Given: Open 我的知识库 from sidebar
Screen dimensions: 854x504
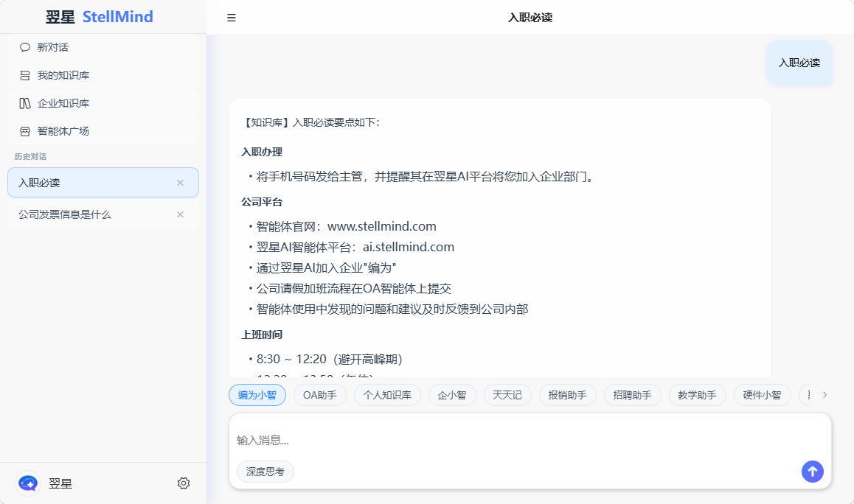Looking at the screenshot, I should [103, 75].
